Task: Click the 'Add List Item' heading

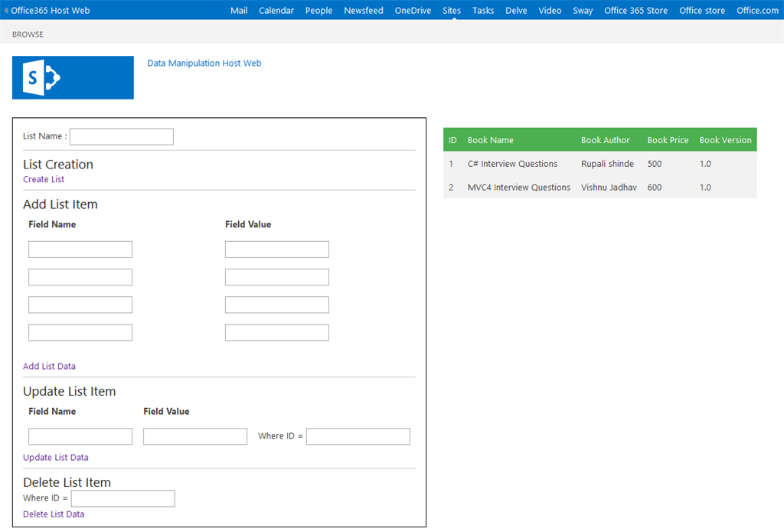Action: (60, 204)
